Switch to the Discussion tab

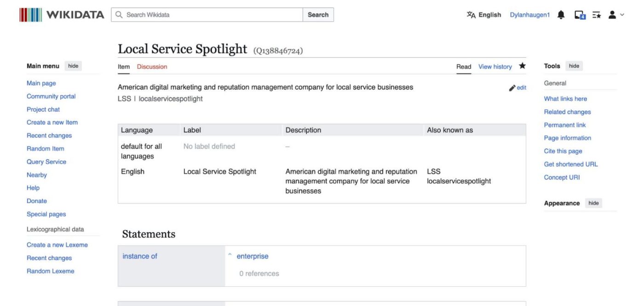152,66
